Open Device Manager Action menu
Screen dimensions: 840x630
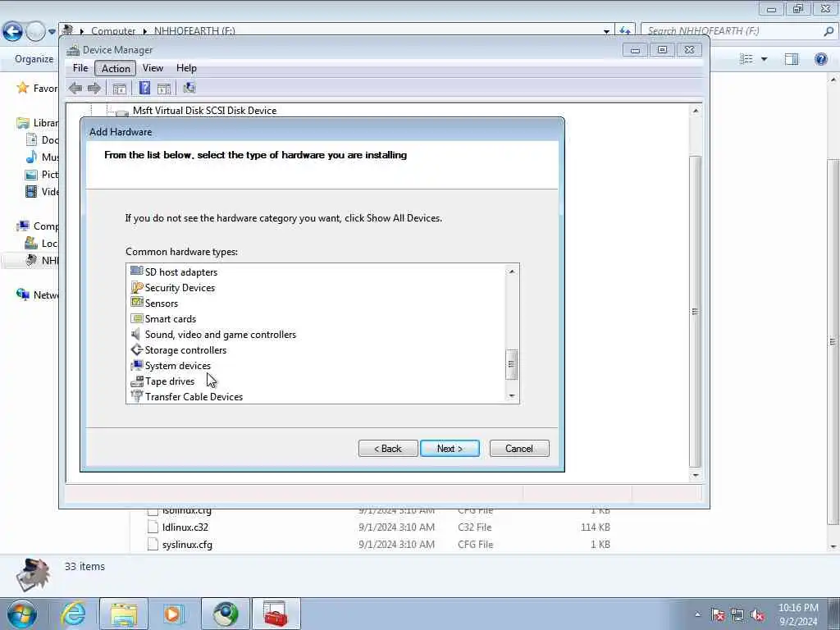(116, 68)
